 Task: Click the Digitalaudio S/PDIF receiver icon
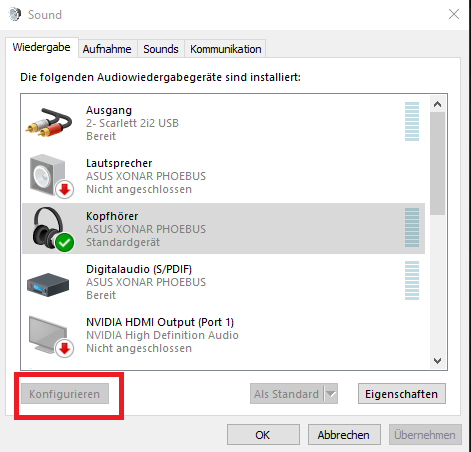coord(48,285)
